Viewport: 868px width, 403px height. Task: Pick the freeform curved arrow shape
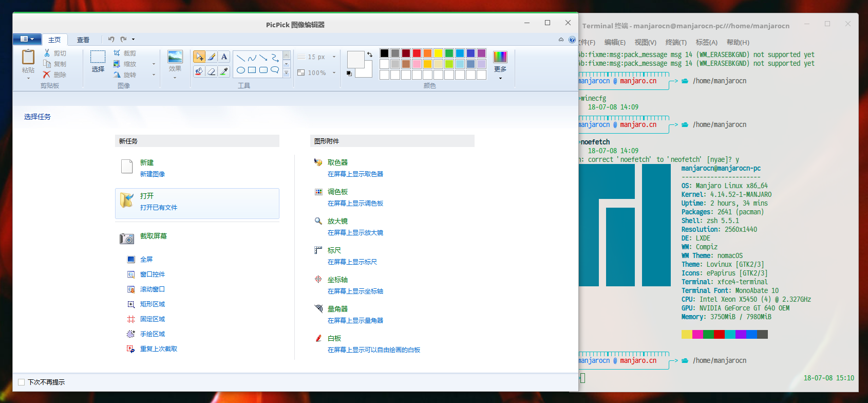[275, 58]
